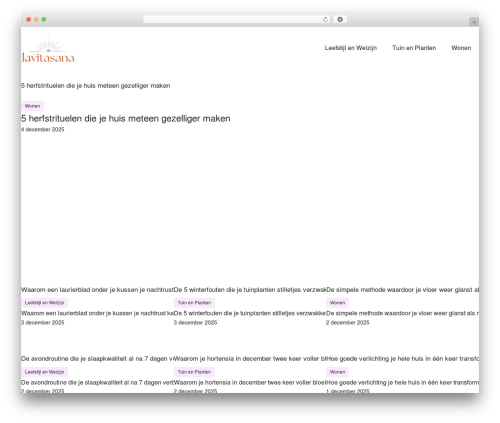Open the lower hortensia title under its tag
Viewport: 500px width, 423px height.
(250, 382)
